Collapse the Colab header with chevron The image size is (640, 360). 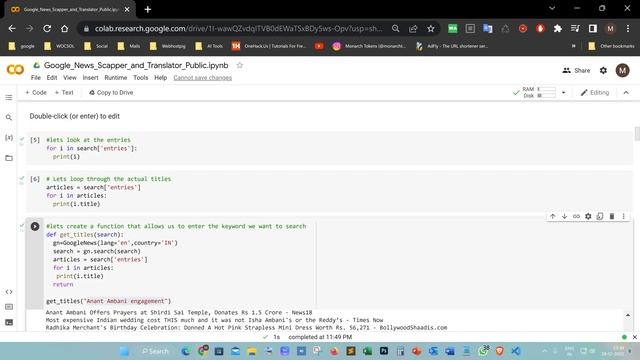pyautogui.click(x=626, y=93)
